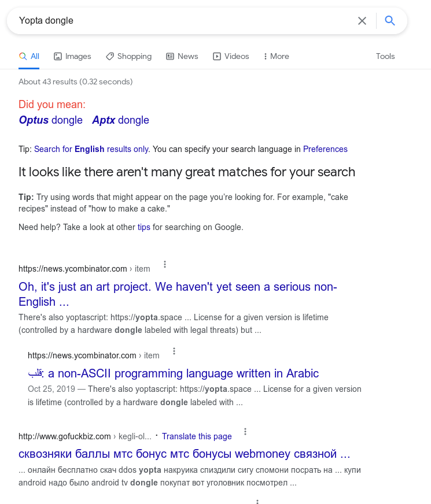The width and height of the screenshot is (431, 504).
Task: Focus the 'Yopta dongle' search input
Action: pyautogui.click(x=183, y=21)
